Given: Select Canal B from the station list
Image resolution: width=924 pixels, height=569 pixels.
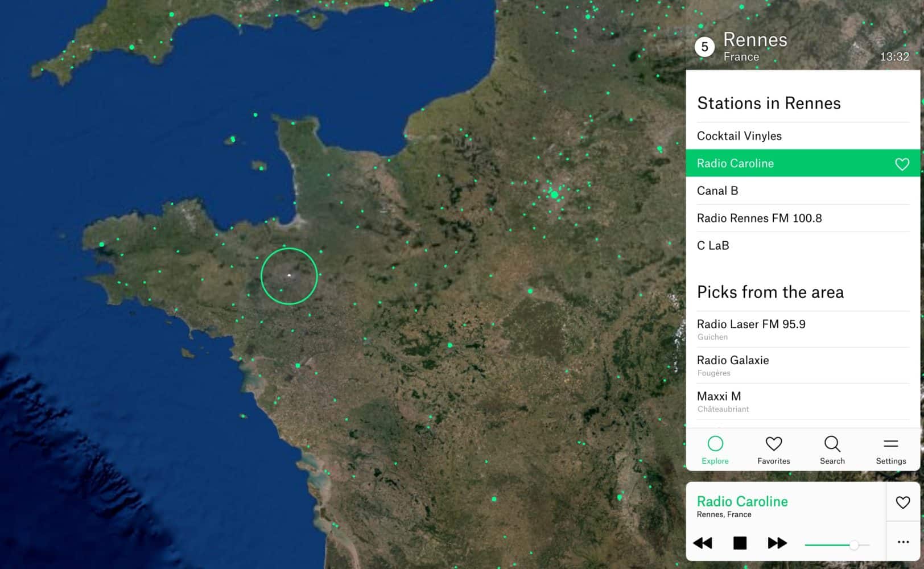Looking at the screenshot, I should (717, 191).
